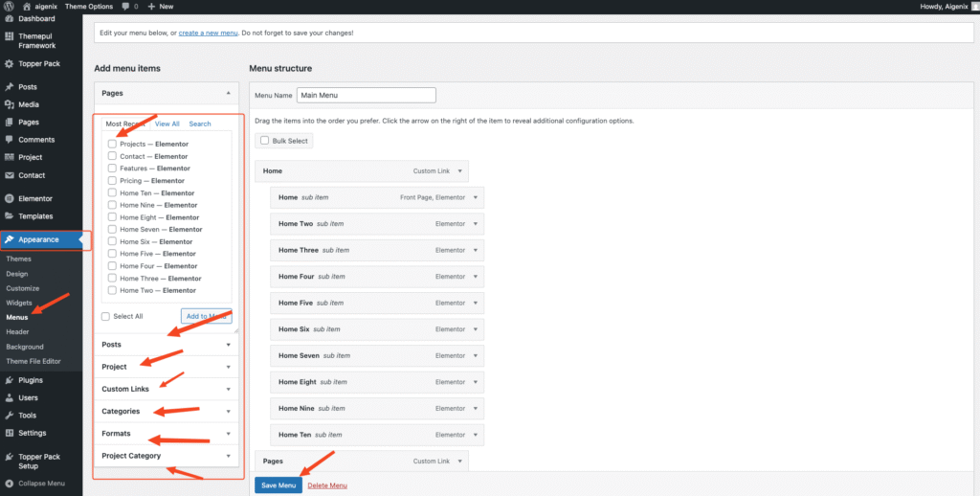The image size is (980, 496).
Task: Click the Posts pin icon in sidebar
Action: [x=9, y=86]
